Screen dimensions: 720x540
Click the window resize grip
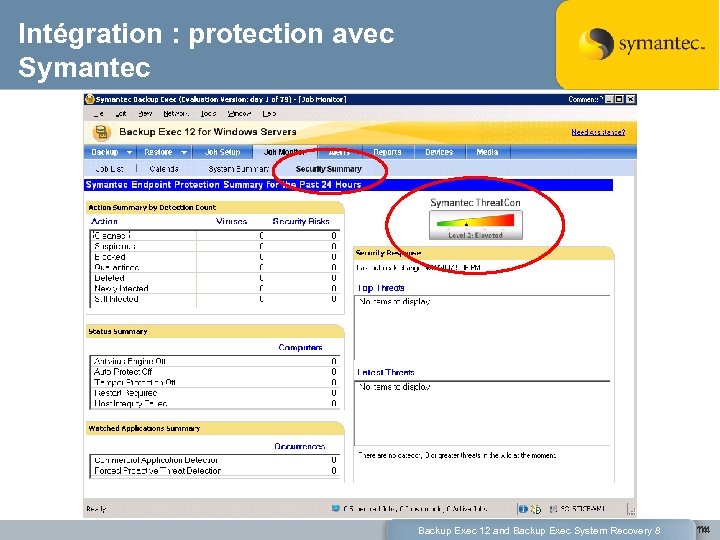[x=631, y=511]
